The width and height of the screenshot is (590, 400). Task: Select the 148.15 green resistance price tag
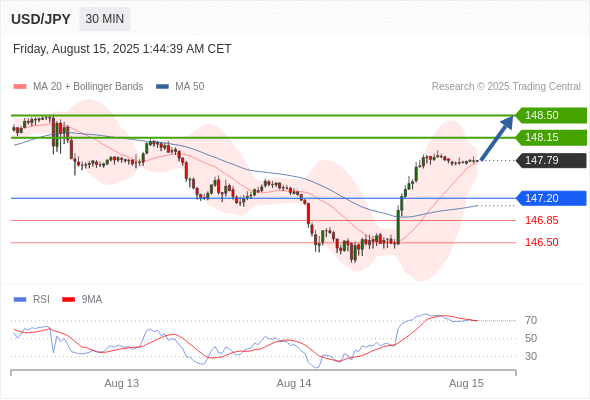pos(551,137)
